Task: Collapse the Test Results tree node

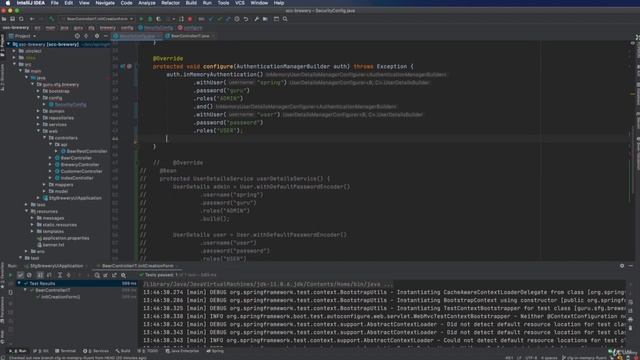Action: [x=19, y=283]
